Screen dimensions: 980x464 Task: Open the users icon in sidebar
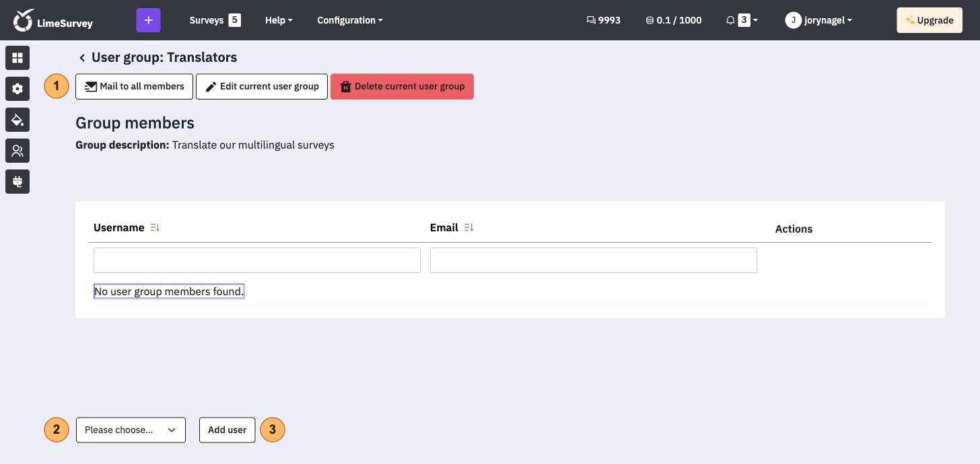click(17, 151)
